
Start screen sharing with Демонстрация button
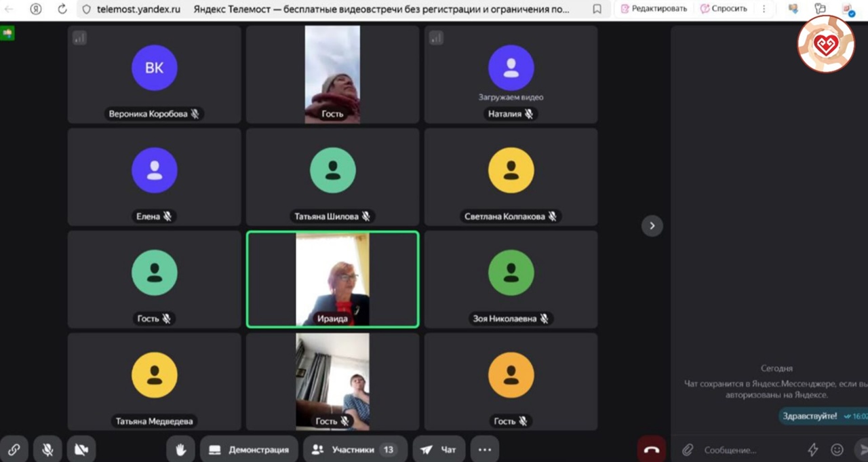point(249,449)
